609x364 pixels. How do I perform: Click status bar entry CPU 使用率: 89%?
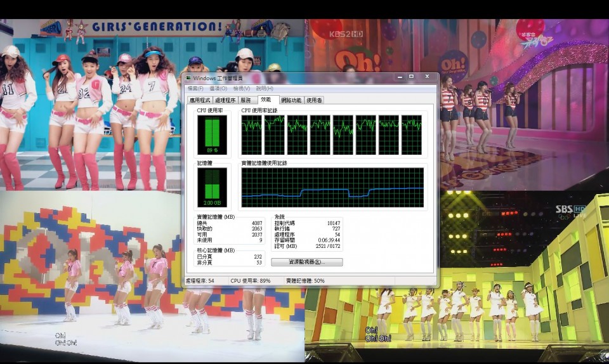pyautogui.click(x=251, y=280)
